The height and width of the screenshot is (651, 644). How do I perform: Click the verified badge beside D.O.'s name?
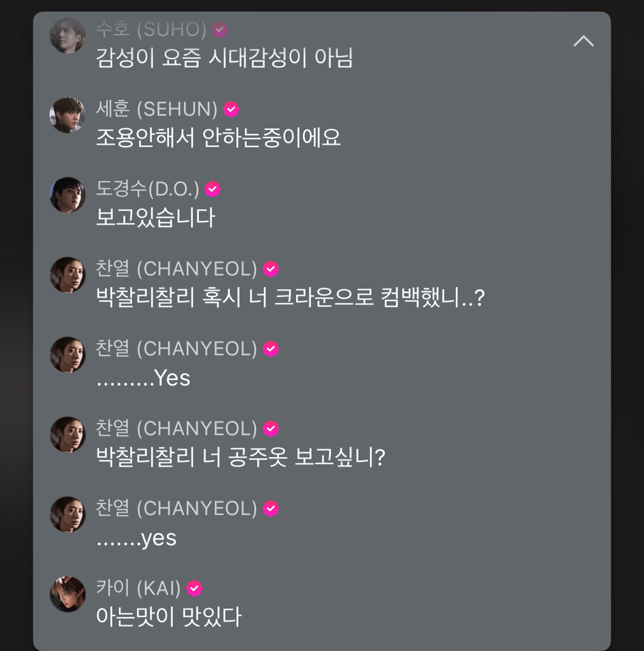pyautogui.click(x=213, y=189)
